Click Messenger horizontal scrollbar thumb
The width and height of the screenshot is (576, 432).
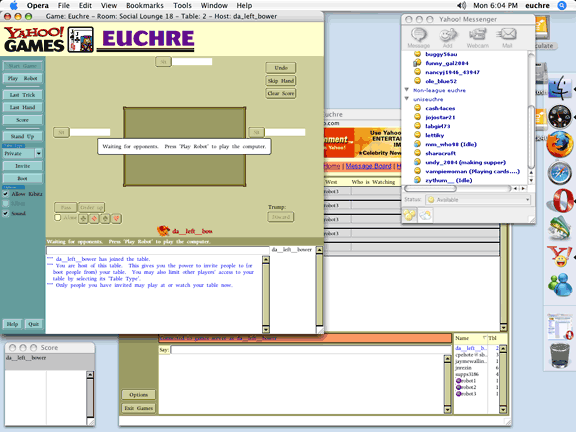(x=430, y=188)
